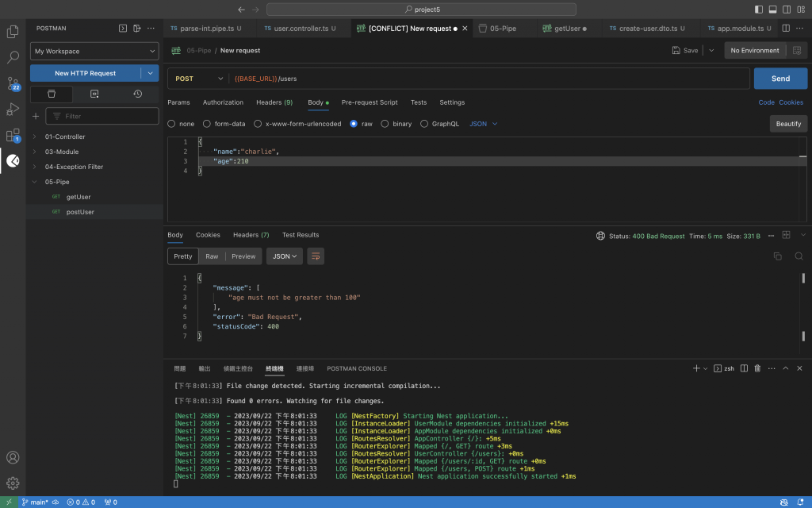The width and height of the screenshot is (812, 508).
Task: Show History tab icon in Postman sidebar
Action: [x=137, y=94]
